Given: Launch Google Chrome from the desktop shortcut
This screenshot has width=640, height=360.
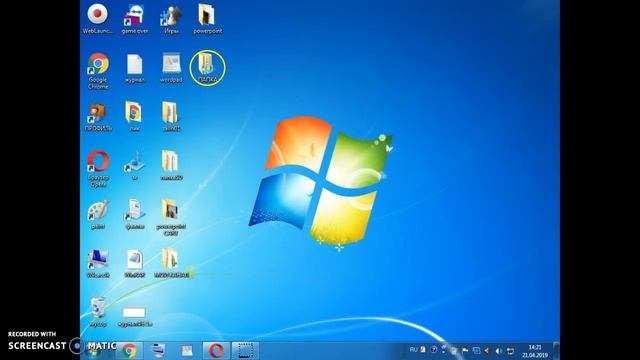Looking at the screenshot, I should tap(98, 71).
